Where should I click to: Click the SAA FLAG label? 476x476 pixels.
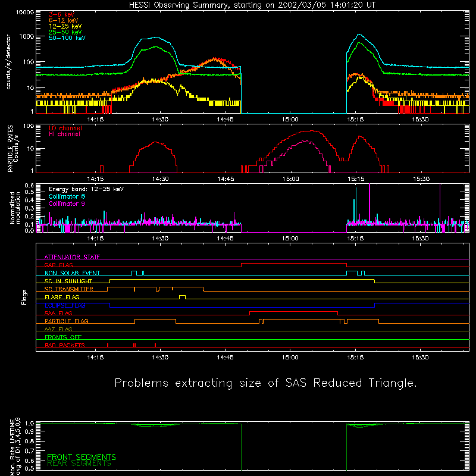58,313
